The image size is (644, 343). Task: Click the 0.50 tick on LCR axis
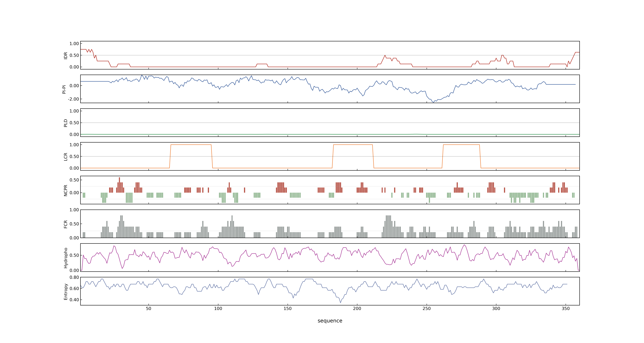click(x=74, y=156)
